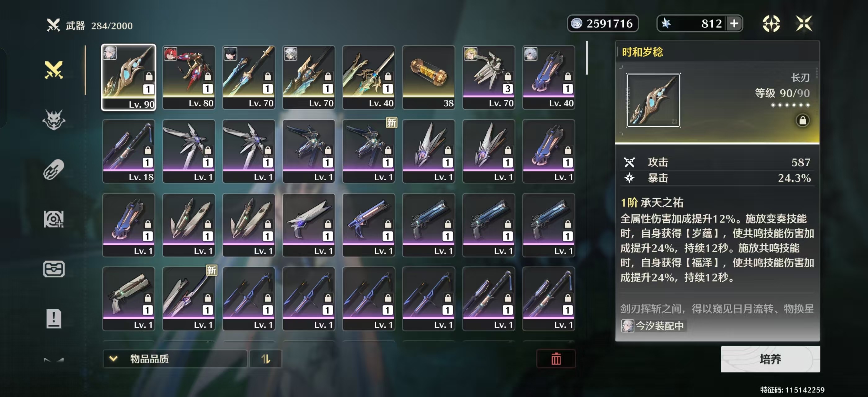Toggle the lock on weapon detail panel
This screenshot has width=868, height=397.
(x=803, y=120)
